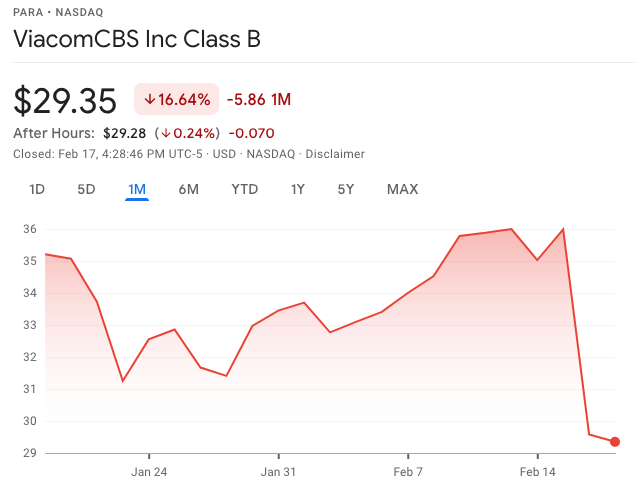Image resolution: width=635 pixels, height=498 pixels.
Task: Click the ViacomCBS Inc Class B title
Action: pos(137,39)
